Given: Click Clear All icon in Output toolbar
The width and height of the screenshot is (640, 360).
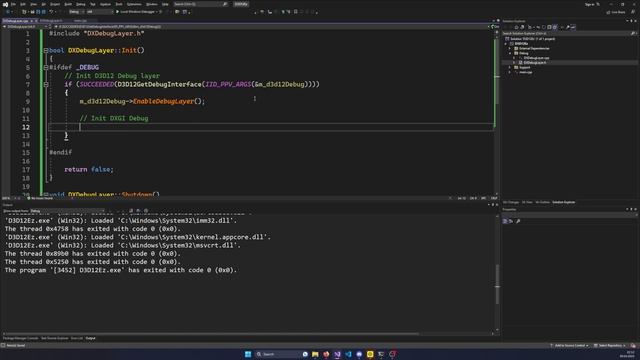Looking at the screenshot, I should (131, 211).
